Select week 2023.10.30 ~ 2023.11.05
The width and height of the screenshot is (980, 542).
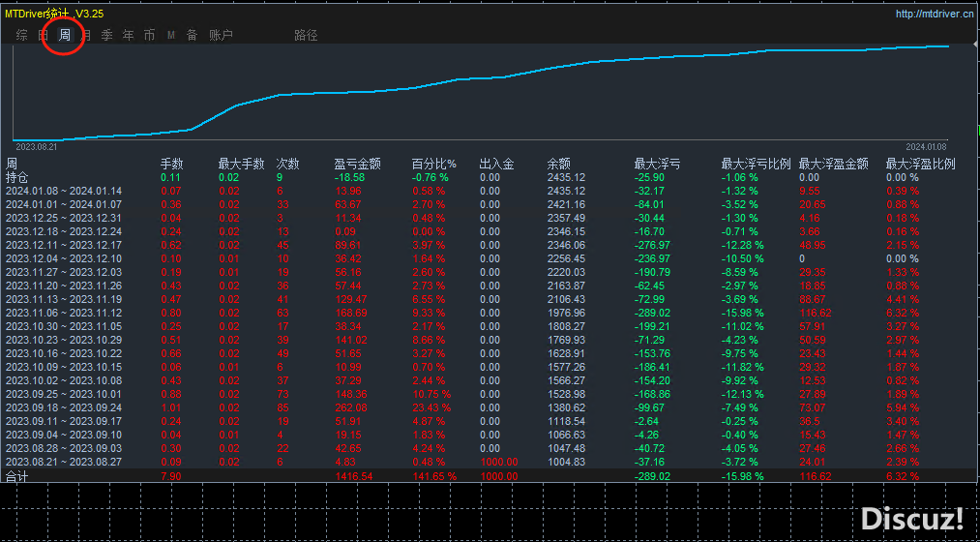tap(64, 326)
